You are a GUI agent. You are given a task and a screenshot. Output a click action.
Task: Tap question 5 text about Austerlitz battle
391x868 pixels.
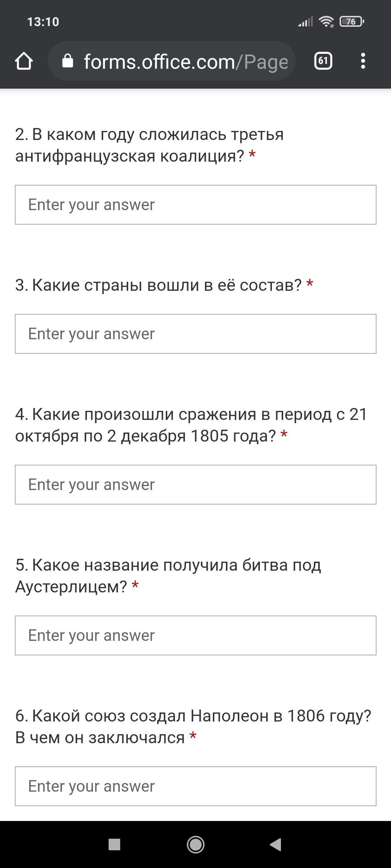(168, 576)
